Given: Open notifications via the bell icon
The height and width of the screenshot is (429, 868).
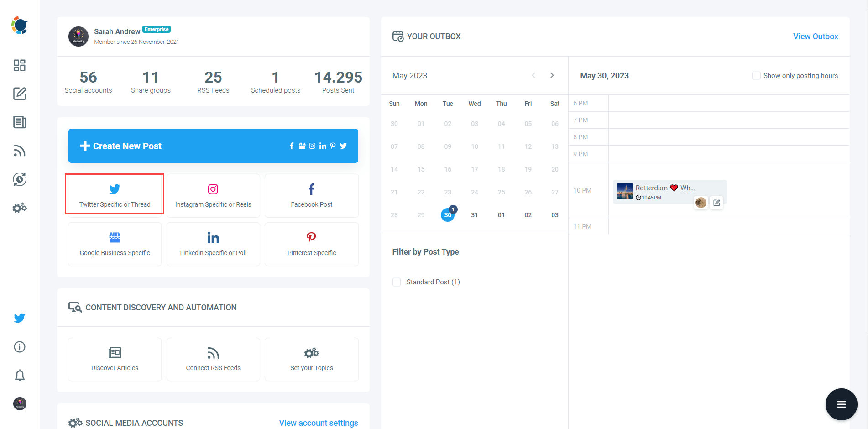Looking at the screenshot, I should [19, 375].
